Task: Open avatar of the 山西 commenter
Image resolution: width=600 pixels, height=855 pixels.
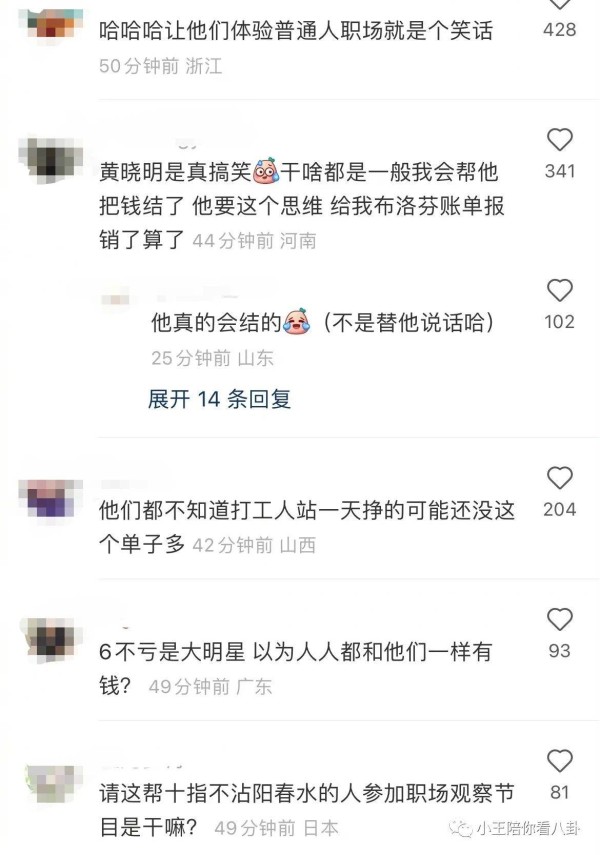Action: [50, 498]
